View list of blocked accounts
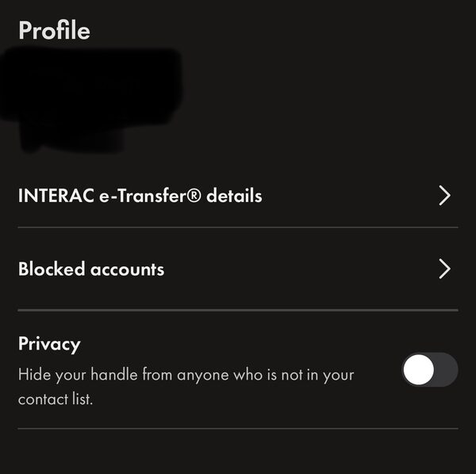 [238, 269]
